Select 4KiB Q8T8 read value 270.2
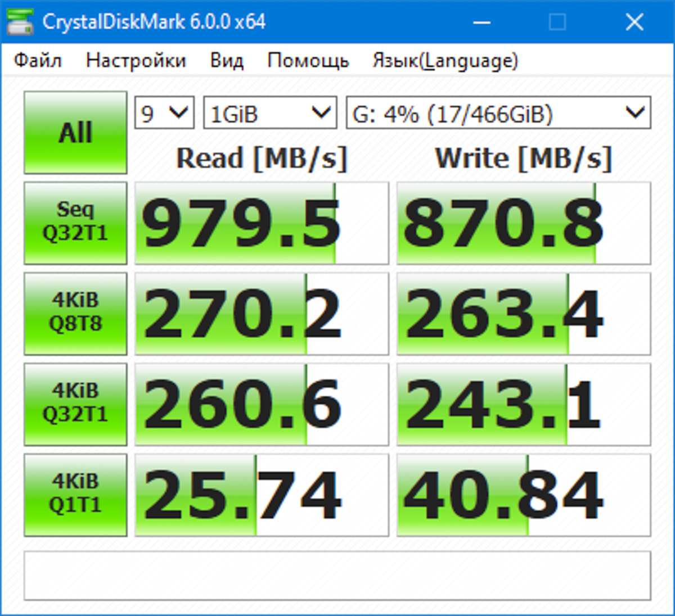 click(x=262, y=314)
